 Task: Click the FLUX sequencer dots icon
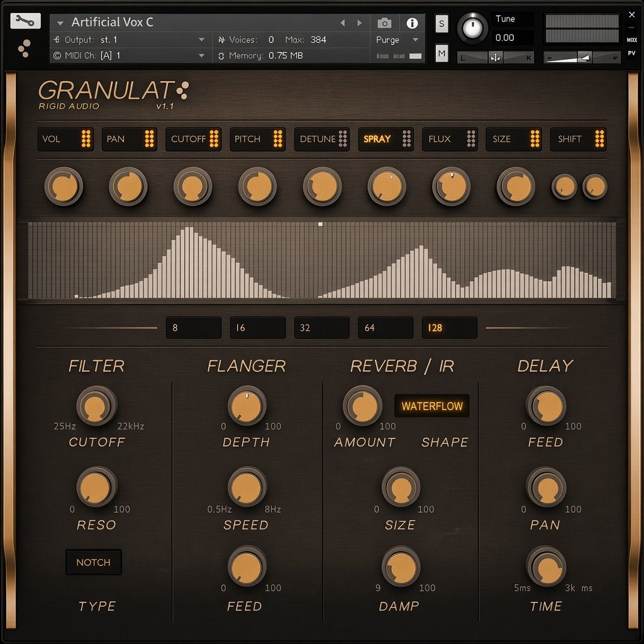click(x=471, y=139)
